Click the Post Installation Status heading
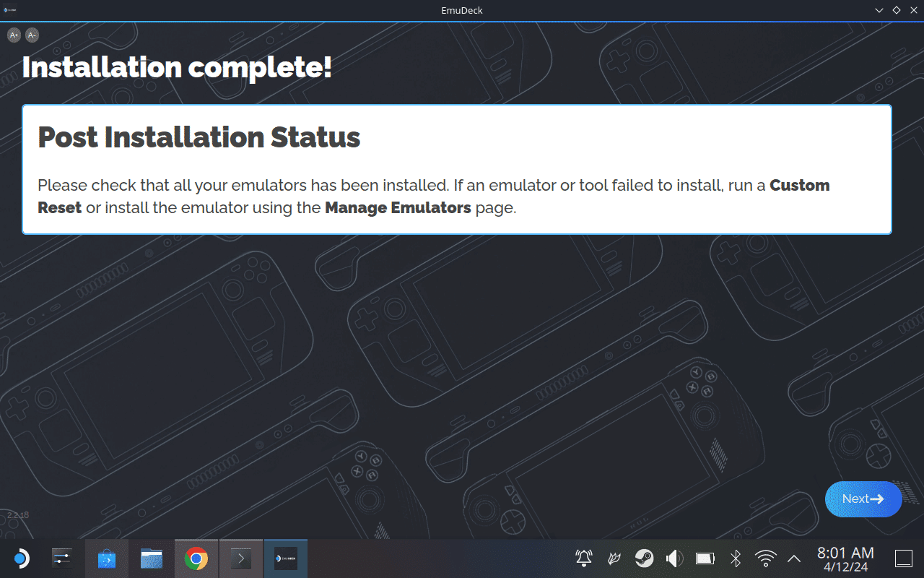This screenshot has width=924, height=578. point(199,137)
